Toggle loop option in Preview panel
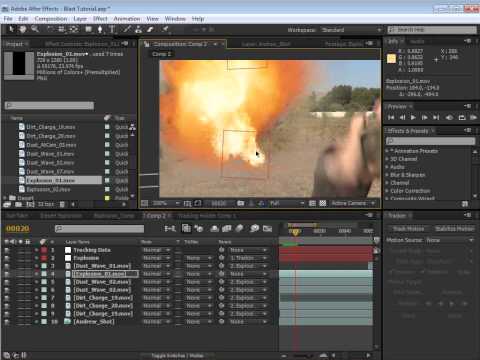Viewport: 480px width, 360px height. 462,117
